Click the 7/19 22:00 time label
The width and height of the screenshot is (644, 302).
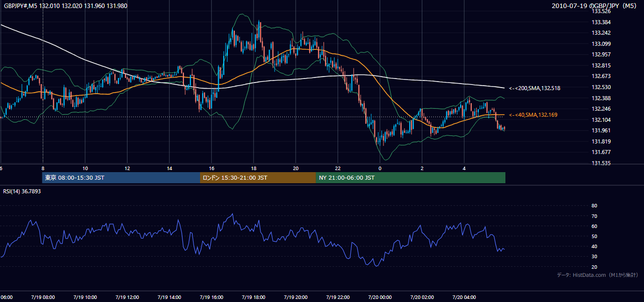pos(338,297)
